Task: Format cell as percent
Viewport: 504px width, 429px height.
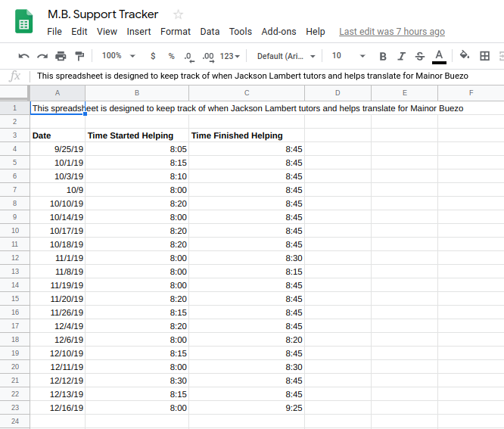Action: 171,56
